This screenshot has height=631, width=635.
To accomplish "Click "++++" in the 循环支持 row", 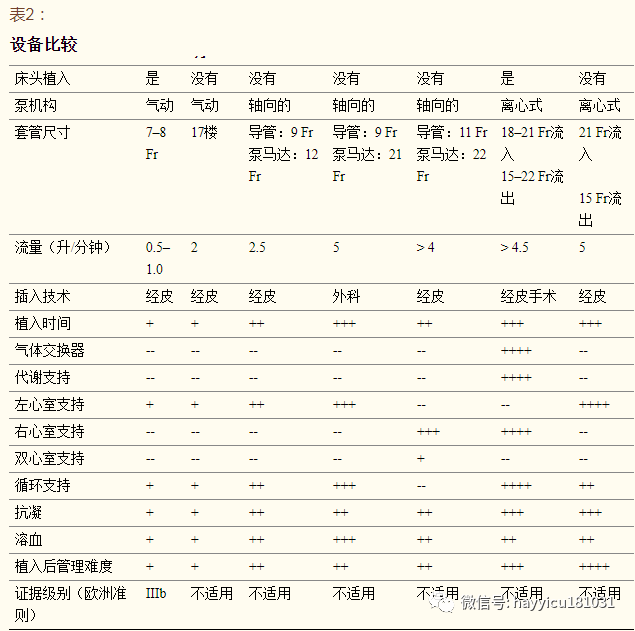I will pos(516,486).
